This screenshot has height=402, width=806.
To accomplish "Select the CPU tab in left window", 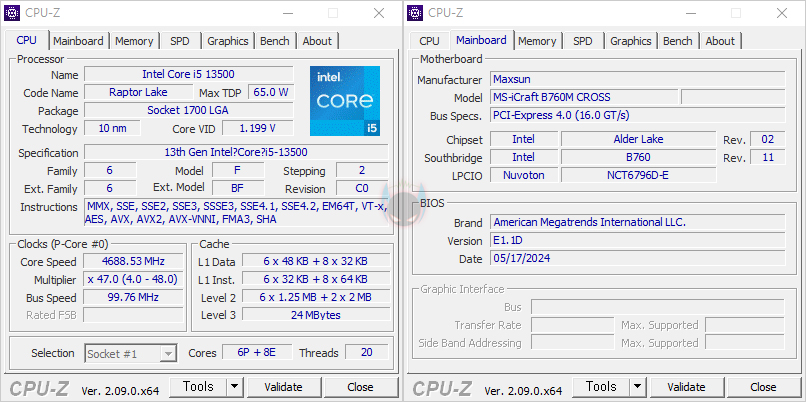I will coord(27,40).
